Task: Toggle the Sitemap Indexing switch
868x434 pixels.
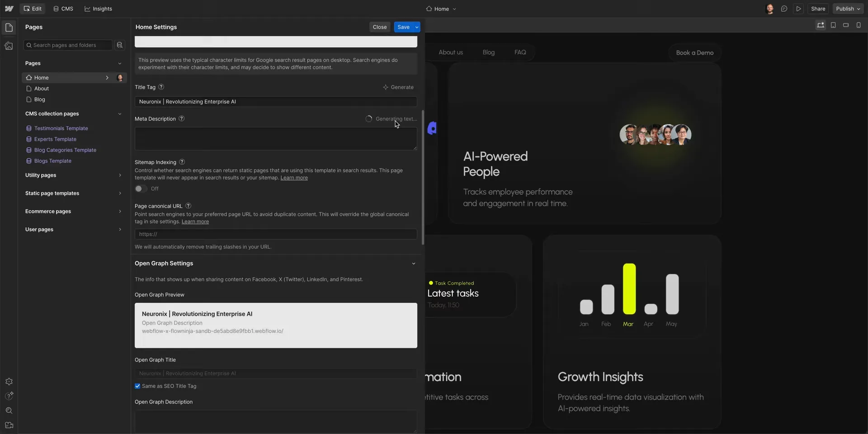Action: [141, 189]
